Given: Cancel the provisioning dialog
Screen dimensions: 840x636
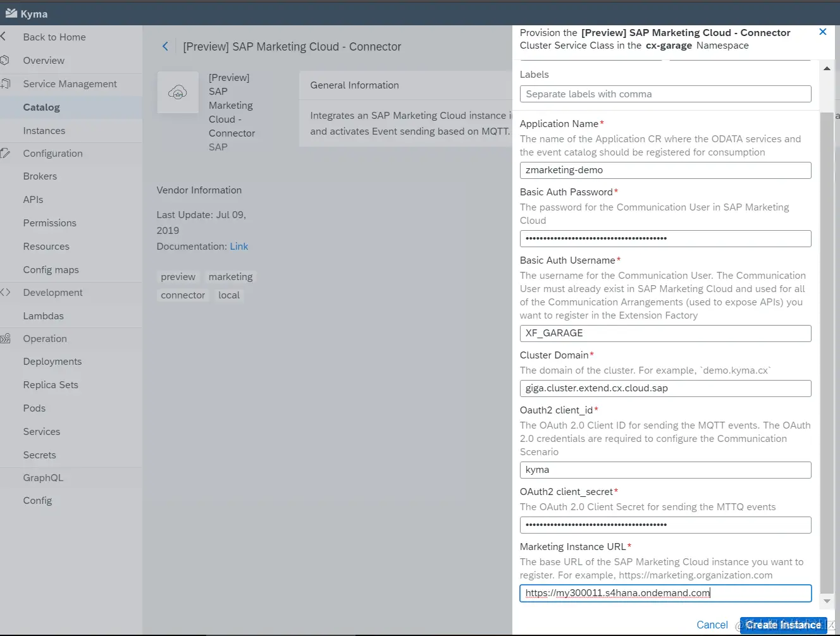Looking at the screenshot, I should pyautogui.click(x=712, y=625).
